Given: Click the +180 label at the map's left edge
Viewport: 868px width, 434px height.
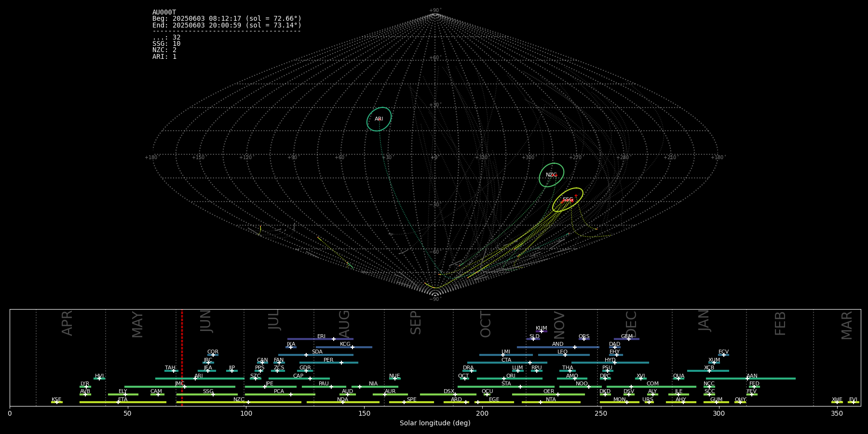Looking at the screenshot, I should coord(151,158).
